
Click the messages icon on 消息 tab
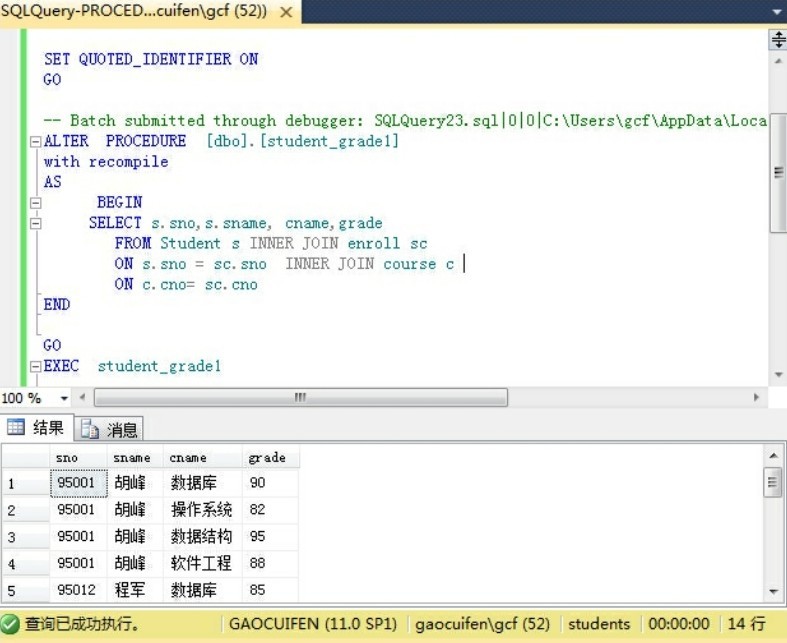(x=90, y=429)
